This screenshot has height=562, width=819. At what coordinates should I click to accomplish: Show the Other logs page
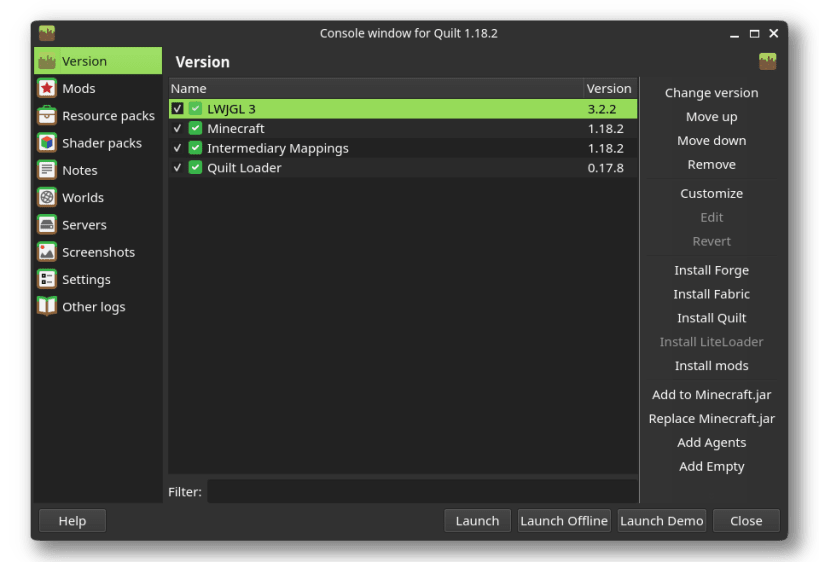tap(98, 307)
